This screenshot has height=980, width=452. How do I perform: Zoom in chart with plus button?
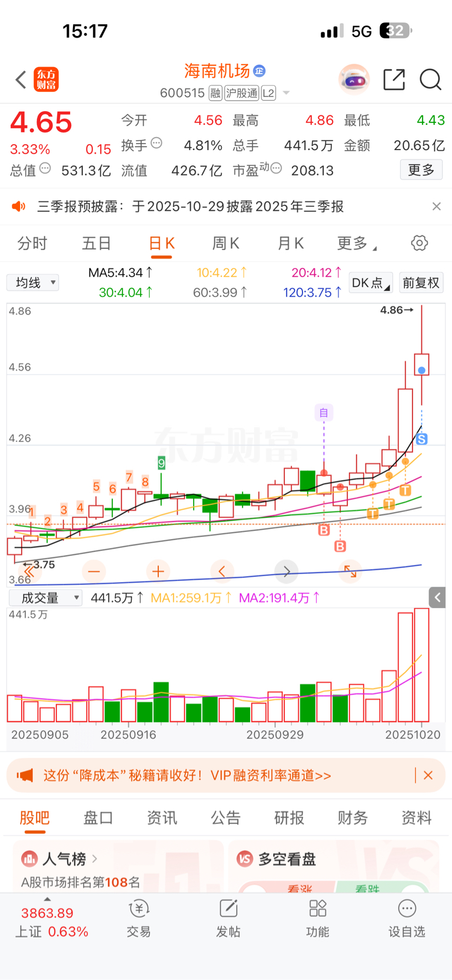coord(158,571)
